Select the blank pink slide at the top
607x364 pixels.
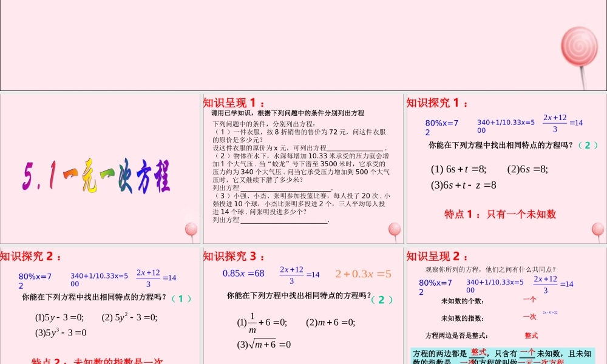tap(303, 45)
